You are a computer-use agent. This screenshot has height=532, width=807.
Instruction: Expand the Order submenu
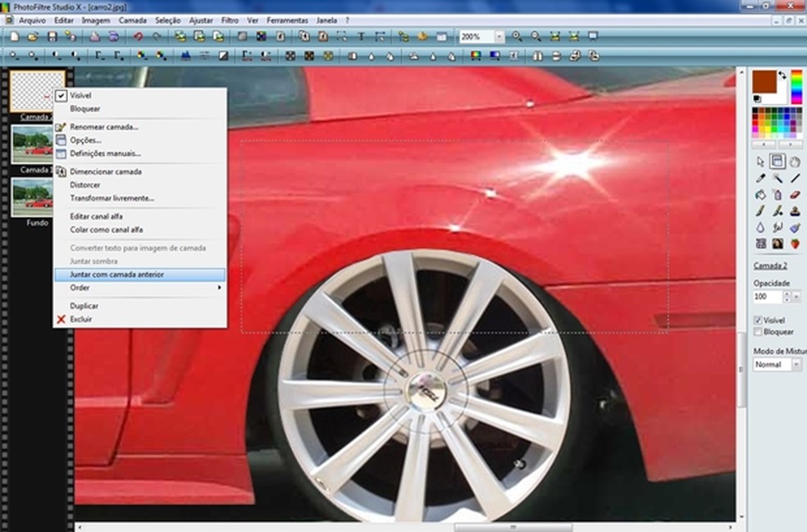point(138,288)
